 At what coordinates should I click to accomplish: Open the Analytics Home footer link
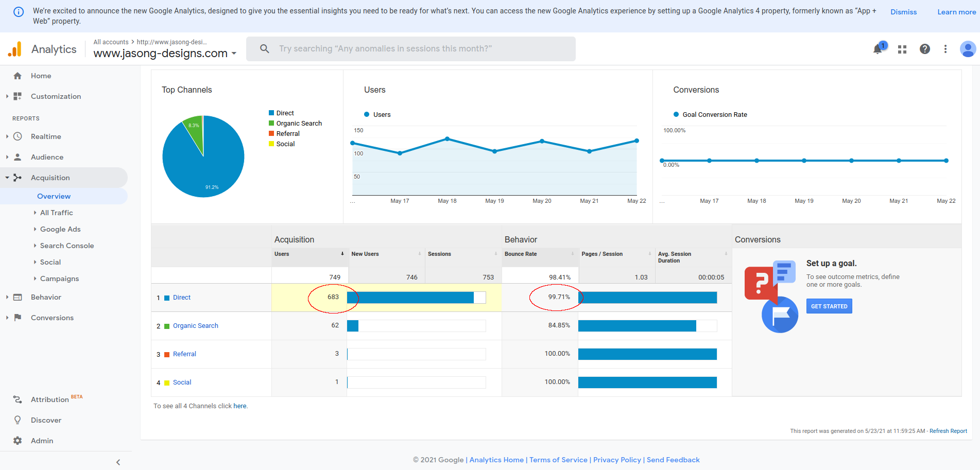[496, 460]
